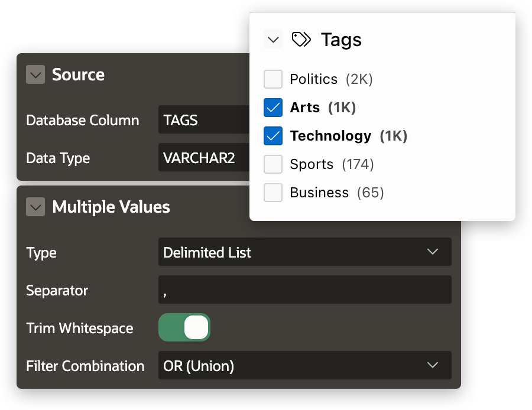Open the Data Type VARCHAR2 field
The width and height of the screenshot is (532, 410).
coord(204,158)
